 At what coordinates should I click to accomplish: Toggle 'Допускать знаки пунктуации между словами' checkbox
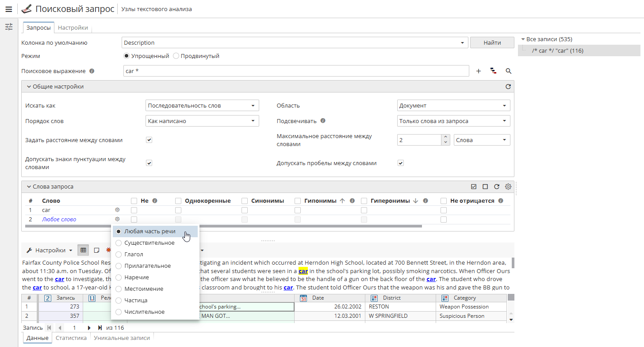149,163
